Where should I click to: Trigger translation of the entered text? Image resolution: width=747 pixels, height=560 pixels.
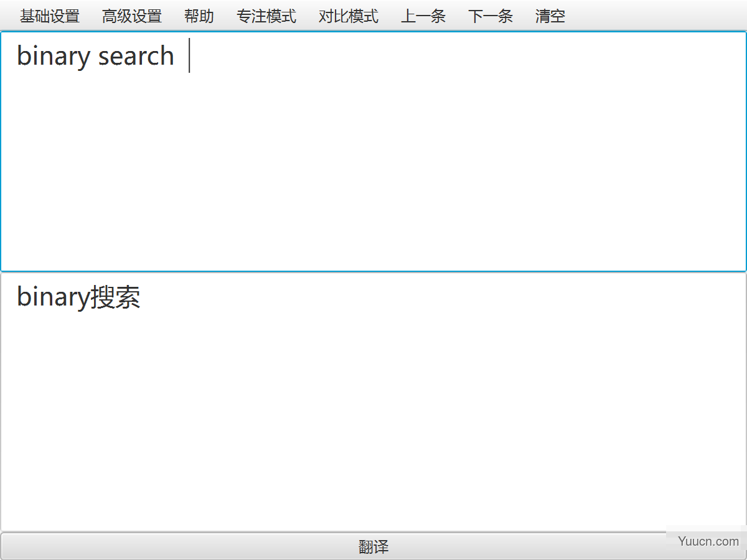pyautogui.click(x=374, y=546)
